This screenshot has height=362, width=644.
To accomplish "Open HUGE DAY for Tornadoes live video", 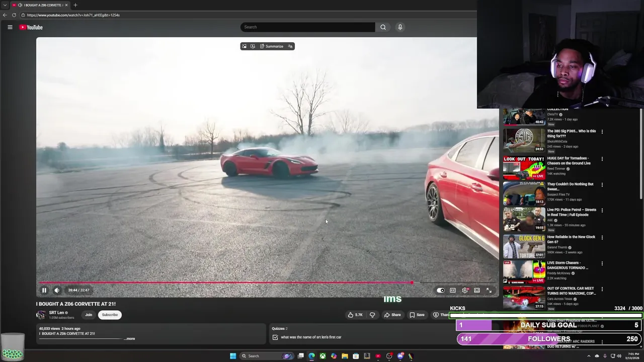I will (x=524, y=167).
